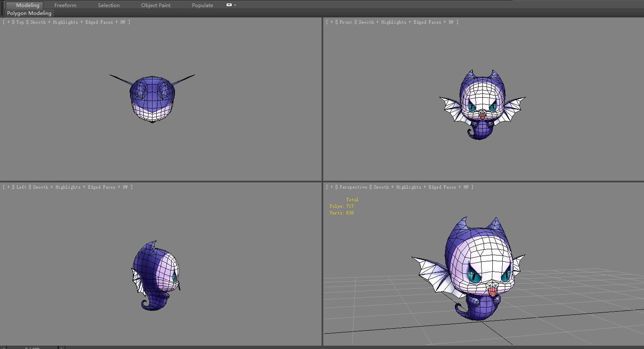Open shading menu of the Top viewport
The height and width of the screenshot is (349, 644).
78,22
